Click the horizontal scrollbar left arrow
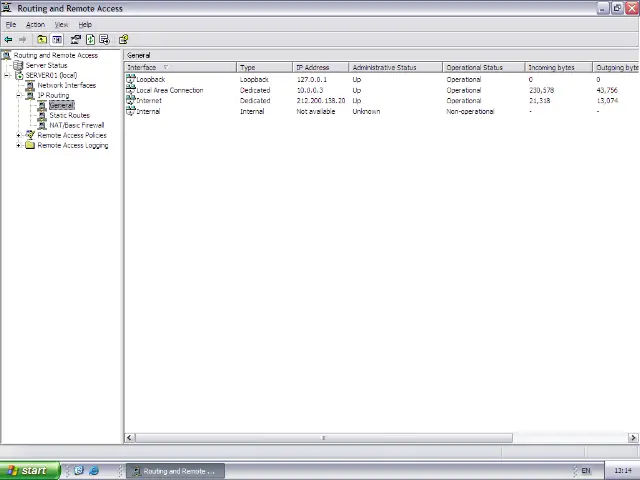640x480 pixels. point(129,438)
